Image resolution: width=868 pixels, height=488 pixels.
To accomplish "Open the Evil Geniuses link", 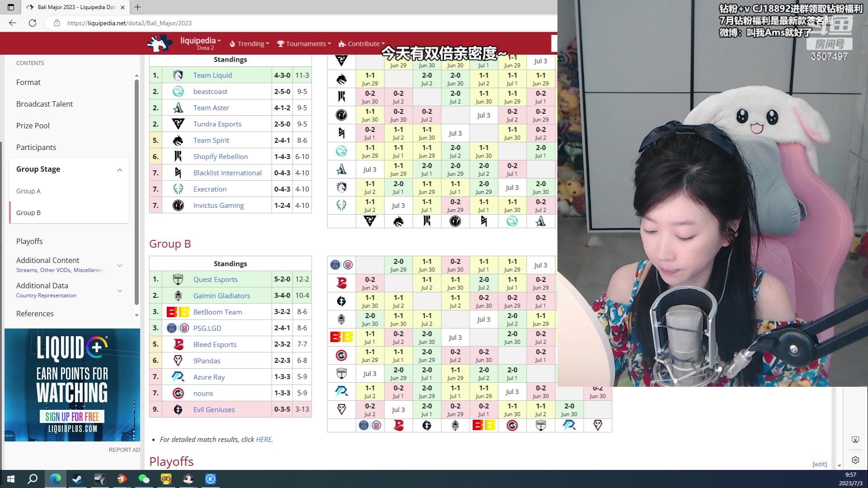I will pyautogui.click(x=214, y=410).
